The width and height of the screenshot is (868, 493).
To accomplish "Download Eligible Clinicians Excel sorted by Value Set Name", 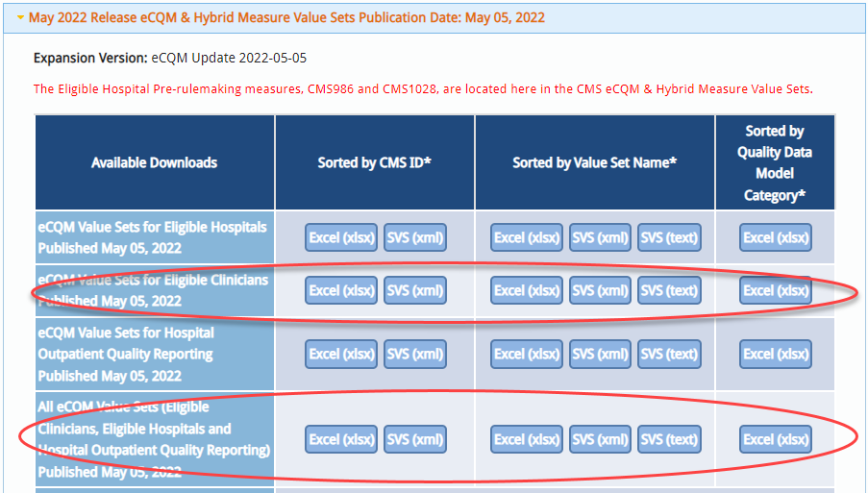I will click(527, 290).
